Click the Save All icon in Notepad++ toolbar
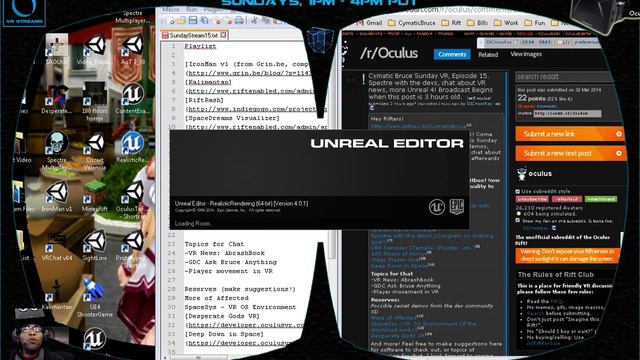The image size is (640, 360). pos(204,20)
